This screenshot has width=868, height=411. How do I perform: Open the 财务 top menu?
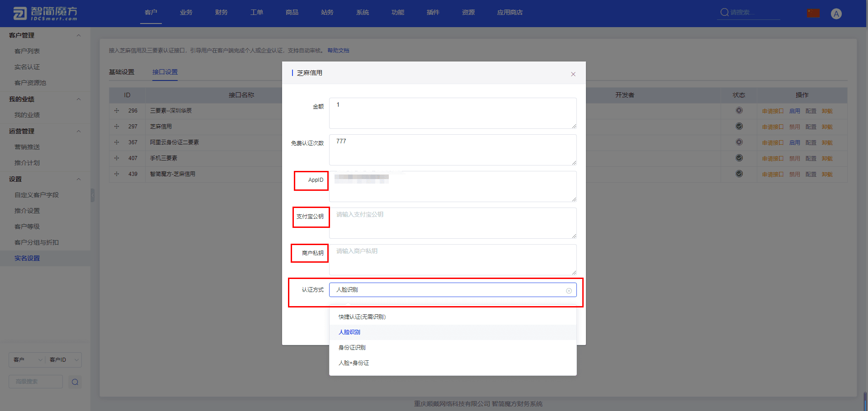[222, 13]
